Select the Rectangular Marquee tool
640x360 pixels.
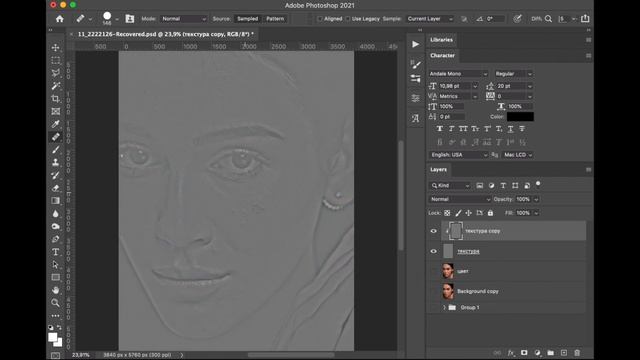coord(56,60)
